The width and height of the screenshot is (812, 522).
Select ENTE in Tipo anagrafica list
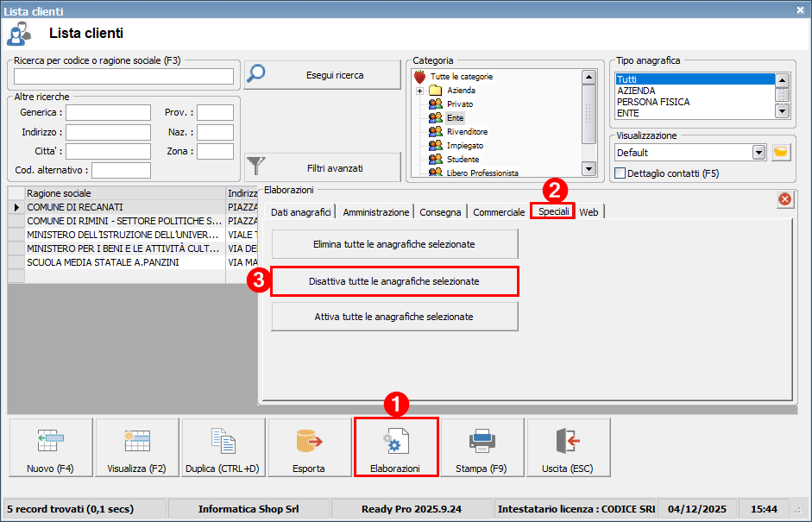click(695, 113)
